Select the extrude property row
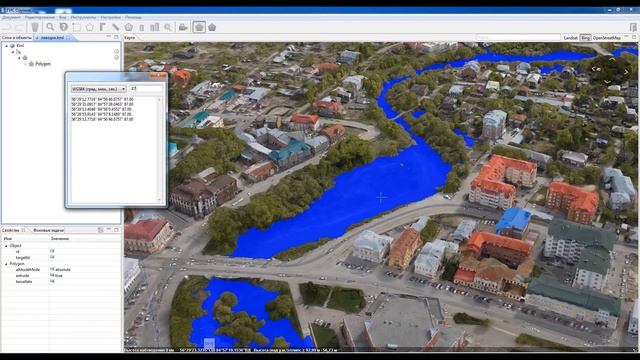This screenshot has height=360, width=640. coord(61,276)
